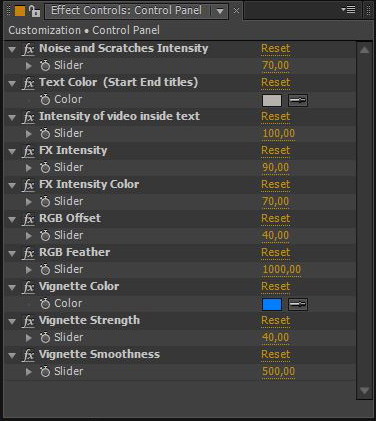This screenshot has height=421, width=376.
Task: Collapse Intensity of video inside text effect
Action: (x=12, y=118)
